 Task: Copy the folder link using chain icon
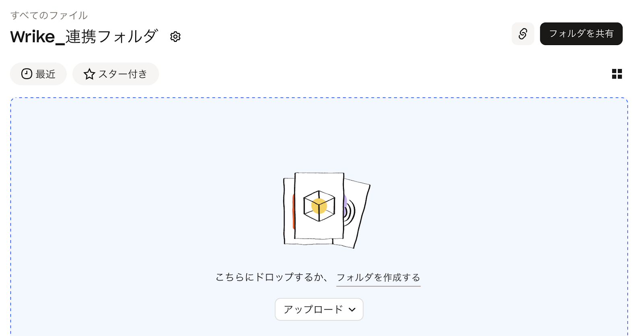pyautogui.click(x=522, y=34)
